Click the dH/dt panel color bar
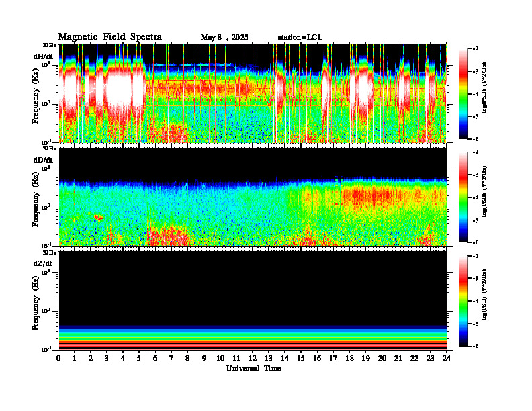This screenshot has width=532, height=411. coord(463,94)
